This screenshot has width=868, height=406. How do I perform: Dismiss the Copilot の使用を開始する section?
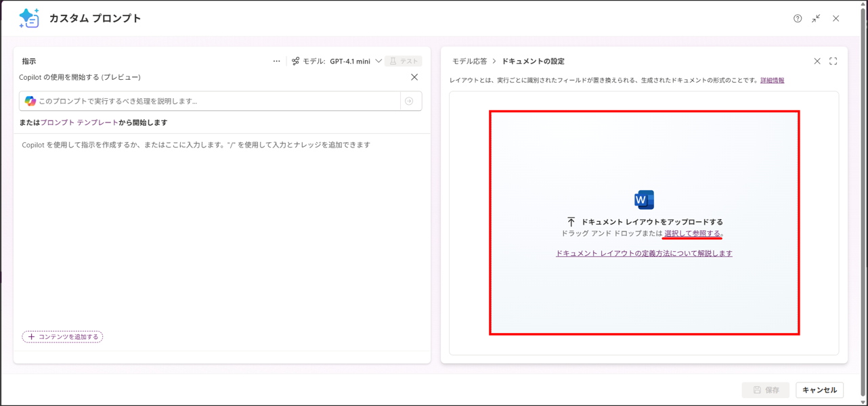(x=414, y=77)
